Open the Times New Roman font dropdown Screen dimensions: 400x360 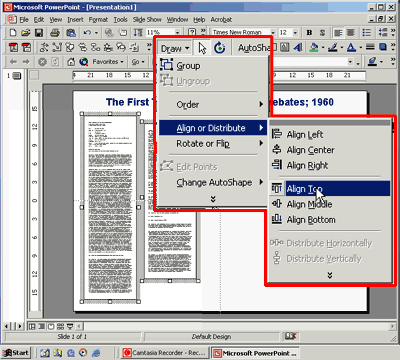(x=273, y=33)
